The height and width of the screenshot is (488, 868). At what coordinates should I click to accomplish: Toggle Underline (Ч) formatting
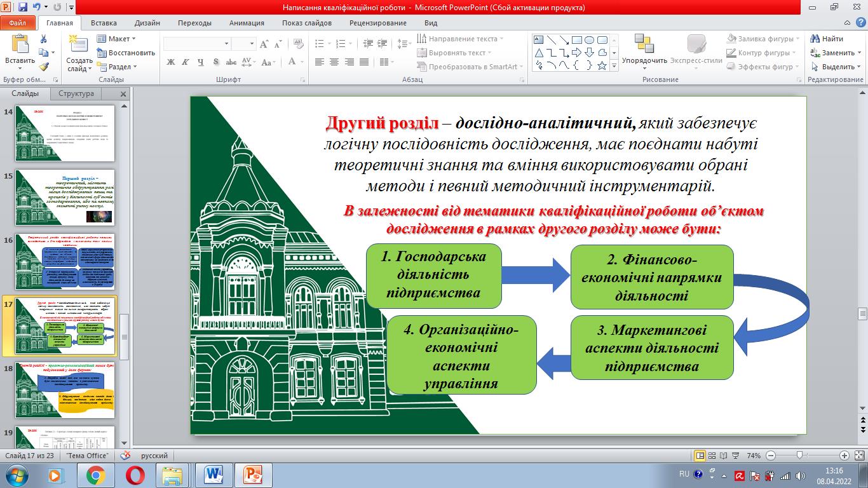201,62
